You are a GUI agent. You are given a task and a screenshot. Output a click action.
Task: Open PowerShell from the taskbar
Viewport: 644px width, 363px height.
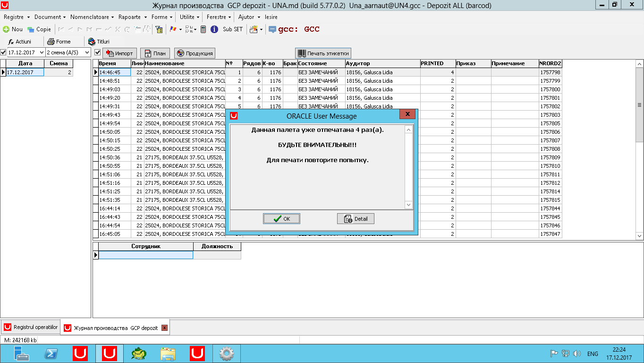[51, 353]
